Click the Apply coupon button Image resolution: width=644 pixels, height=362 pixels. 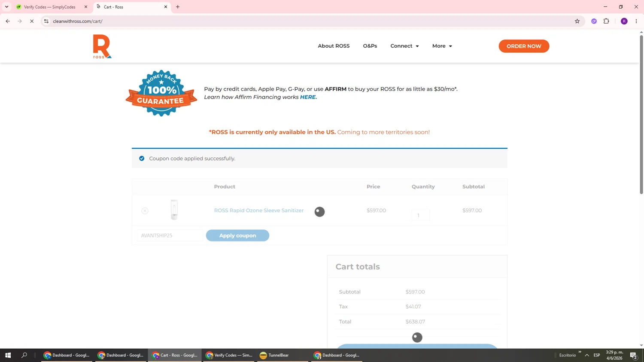click(x=237, y=235)
